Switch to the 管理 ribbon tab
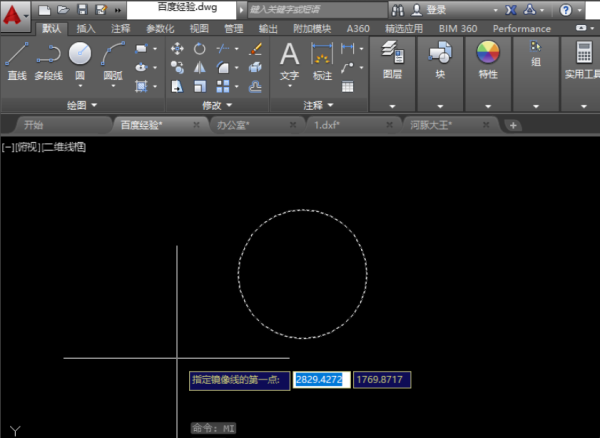Viewport: 600px width, 438px height. click(233, 29)
